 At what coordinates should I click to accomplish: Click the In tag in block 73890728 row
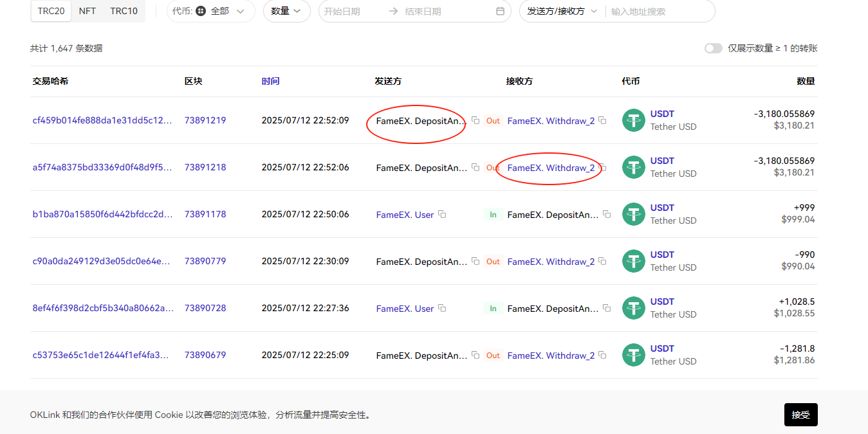493,309
